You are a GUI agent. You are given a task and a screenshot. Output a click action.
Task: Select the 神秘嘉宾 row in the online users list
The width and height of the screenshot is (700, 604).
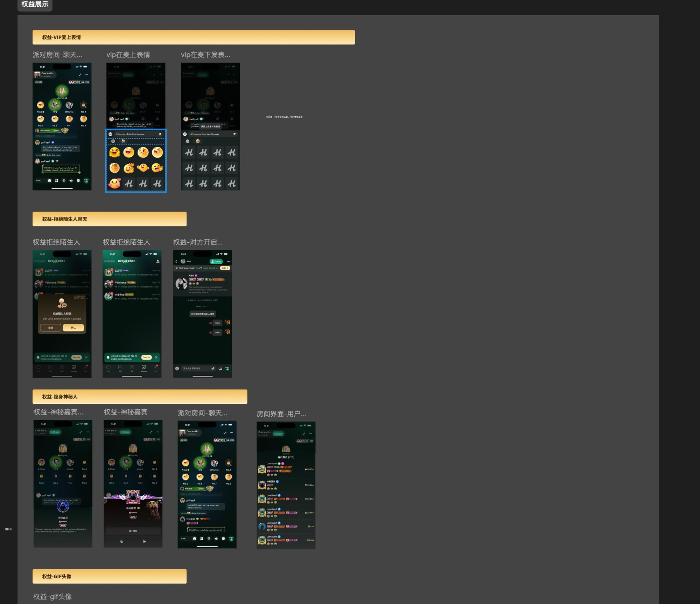286,485
